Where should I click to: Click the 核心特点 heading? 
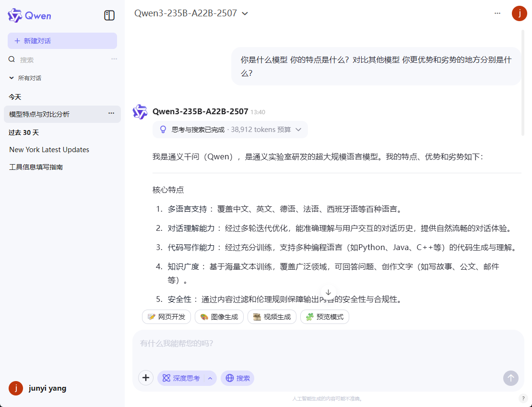[168, 190]
